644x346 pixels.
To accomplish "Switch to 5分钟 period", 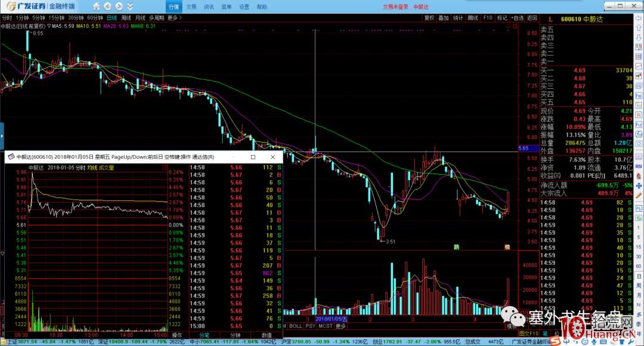I will coord(39,18).
